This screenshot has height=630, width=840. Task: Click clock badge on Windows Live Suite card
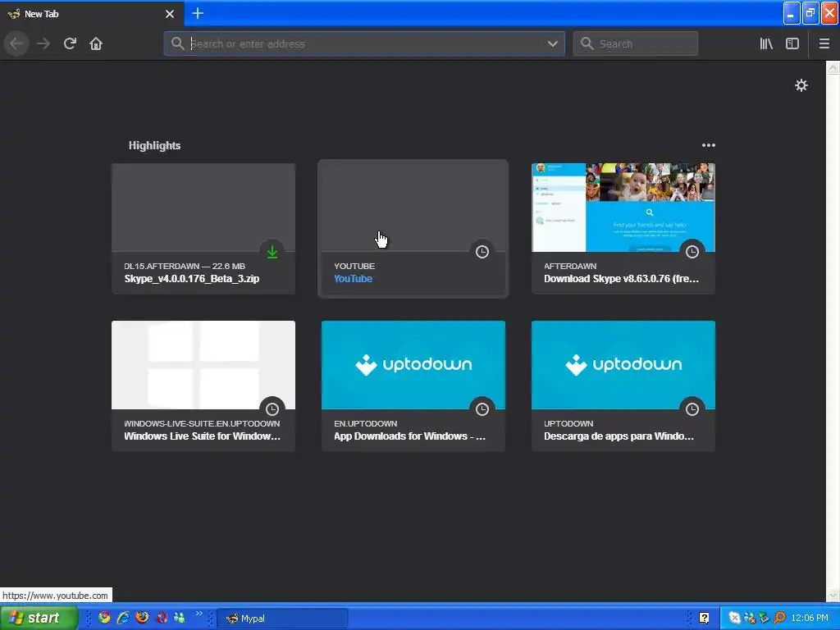(x=272, y=409)
